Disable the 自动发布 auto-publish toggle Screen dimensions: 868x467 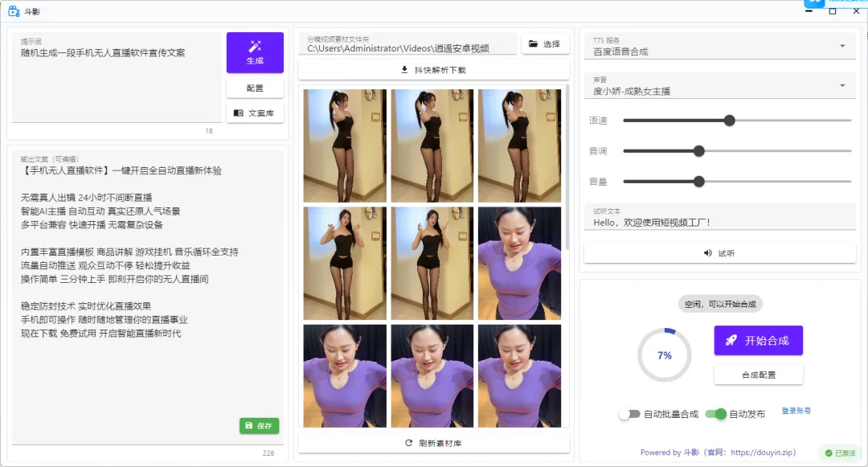pos(718,415)
